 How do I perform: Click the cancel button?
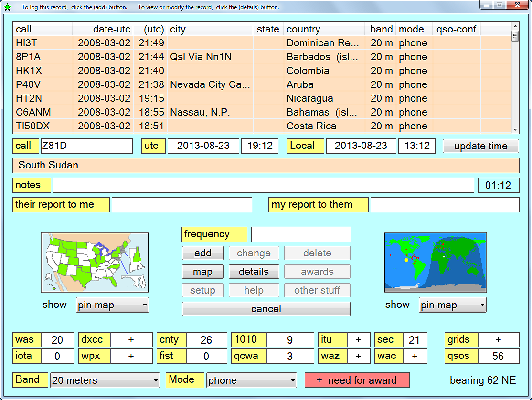tap(266, 309)
